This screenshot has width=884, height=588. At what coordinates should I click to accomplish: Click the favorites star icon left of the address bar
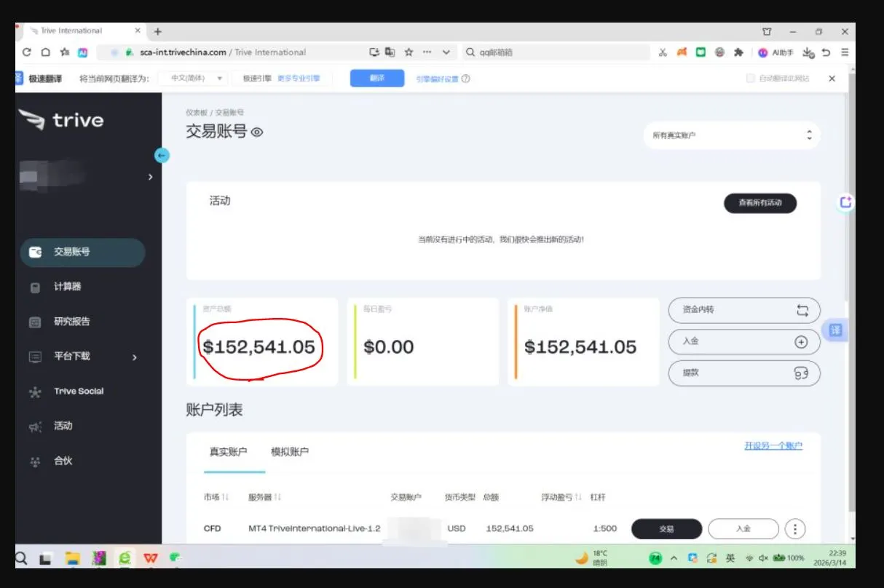pyautogui.click(x=64, y=52)
